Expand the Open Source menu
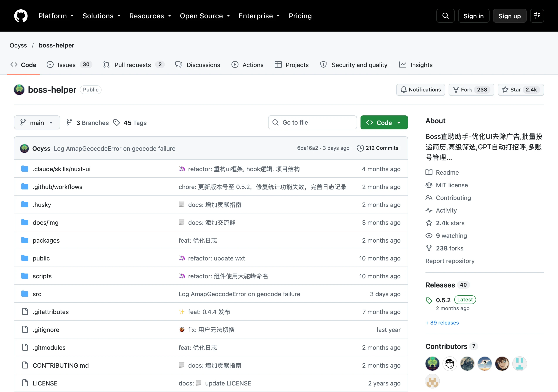The height and width of the screenshot is (392, 558). click(x=205, y=16)
